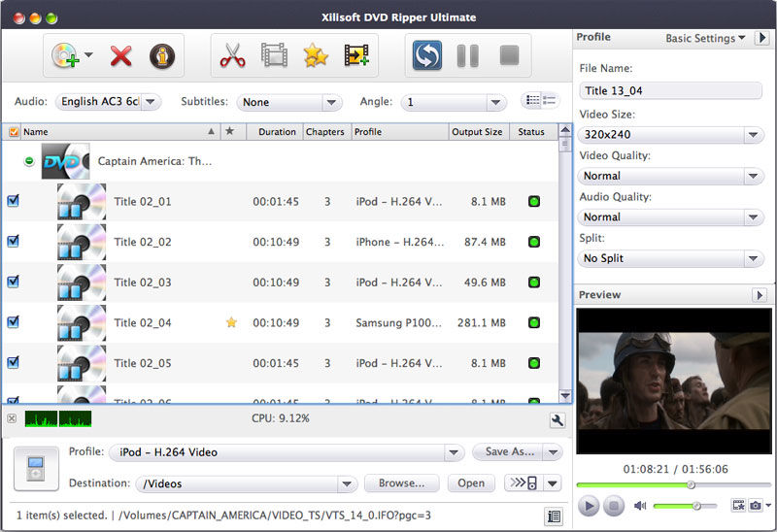Sort by the Duration column header
Screen dimensions: 777x532
[277, 132]
